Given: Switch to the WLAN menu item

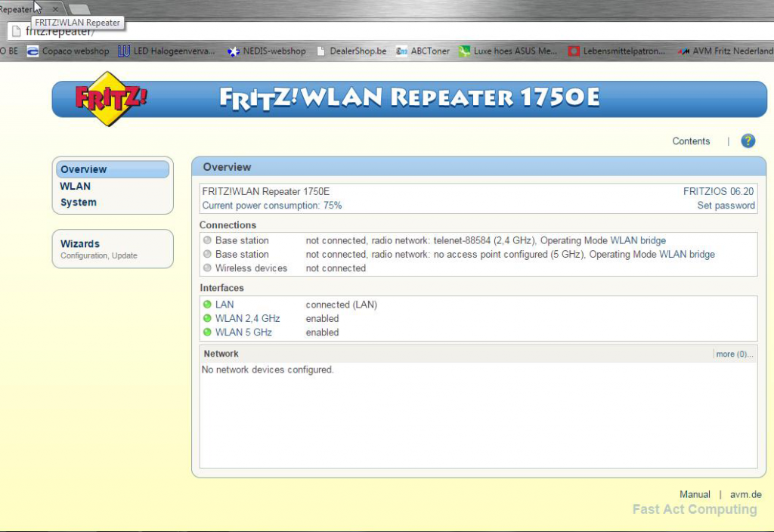Looking at the screenshot, I should click(x=75, y=186).
